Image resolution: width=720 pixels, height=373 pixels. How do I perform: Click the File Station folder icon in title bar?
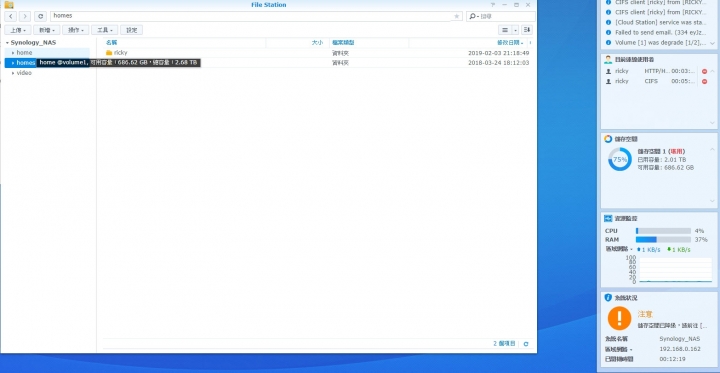tap(9, 5)
